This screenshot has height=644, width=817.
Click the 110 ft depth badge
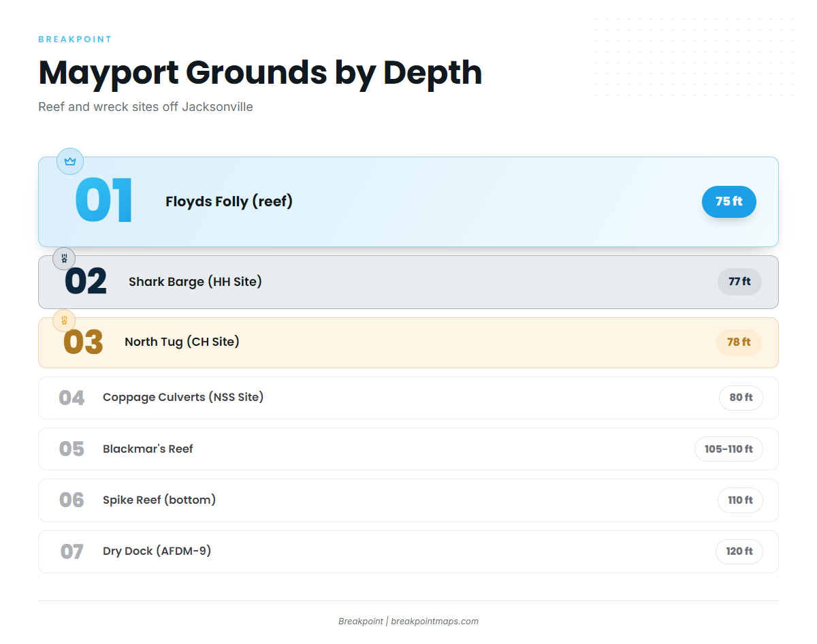click(x=740, y=500)
